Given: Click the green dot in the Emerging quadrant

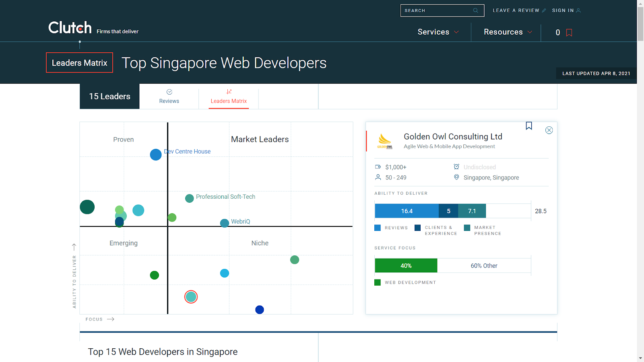Looking at the screenshot, I should pos(154,275).
